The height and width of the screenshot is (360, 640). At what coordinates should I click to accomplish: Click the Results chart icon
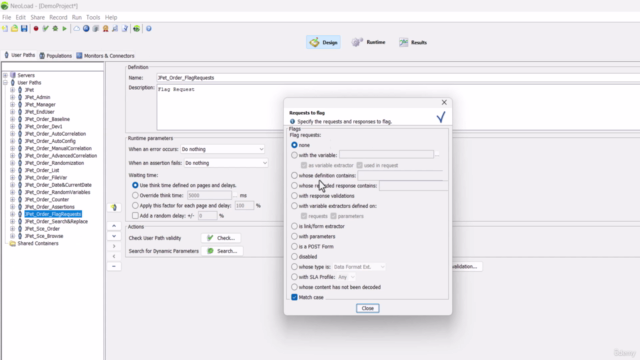tap(403, 42)
